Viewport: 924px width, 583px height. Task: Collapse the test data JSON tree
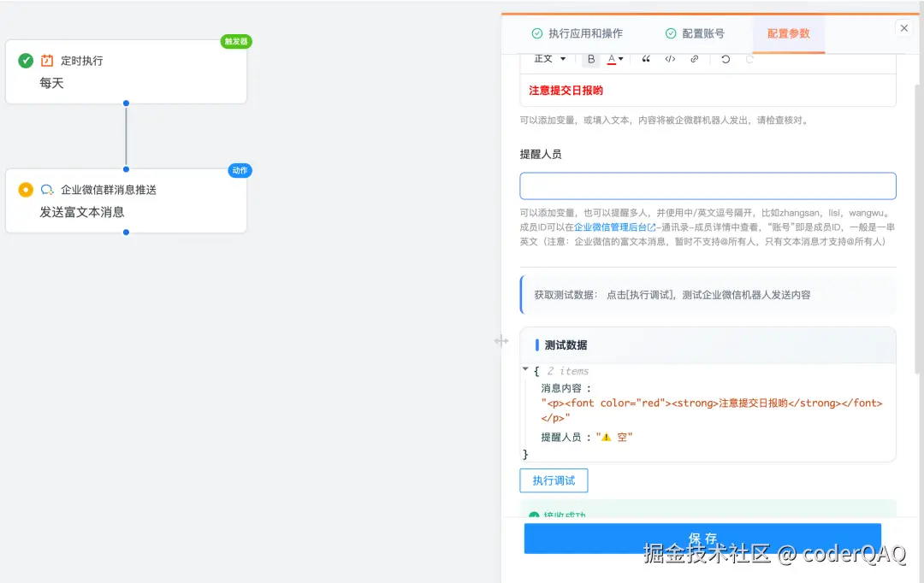pyautogui.click(x=525, y=369)
